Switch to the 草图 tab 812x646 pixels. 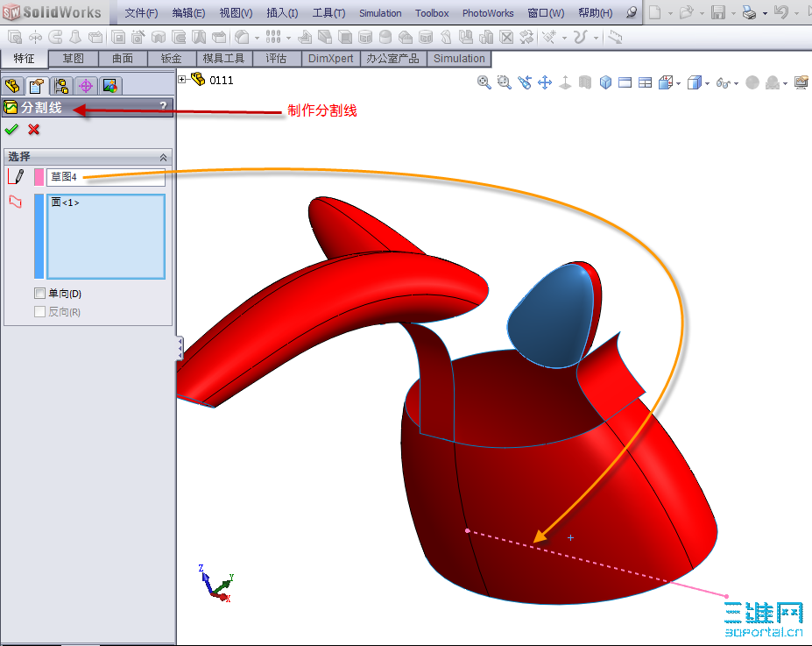(x=73, y=59)
